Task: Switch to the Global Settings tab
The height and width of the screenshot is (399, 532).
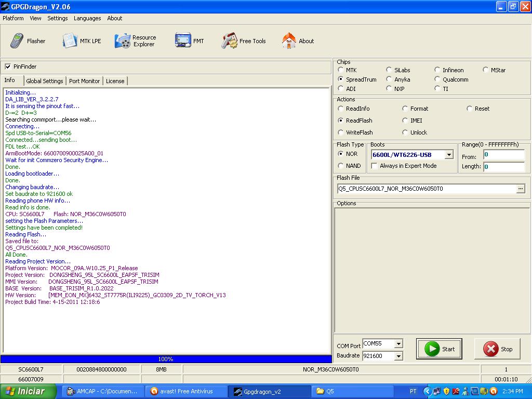Action: tap(45, 81)
